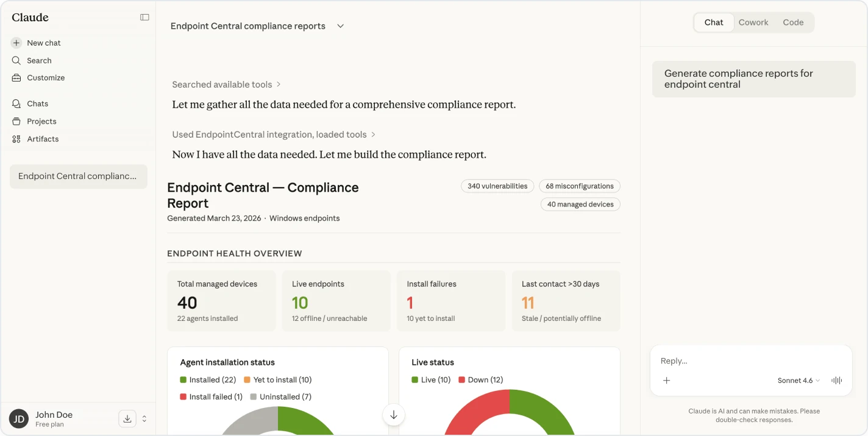
Task: Expand the Used EndpointCentral integration step
Action: coord(274,135)
